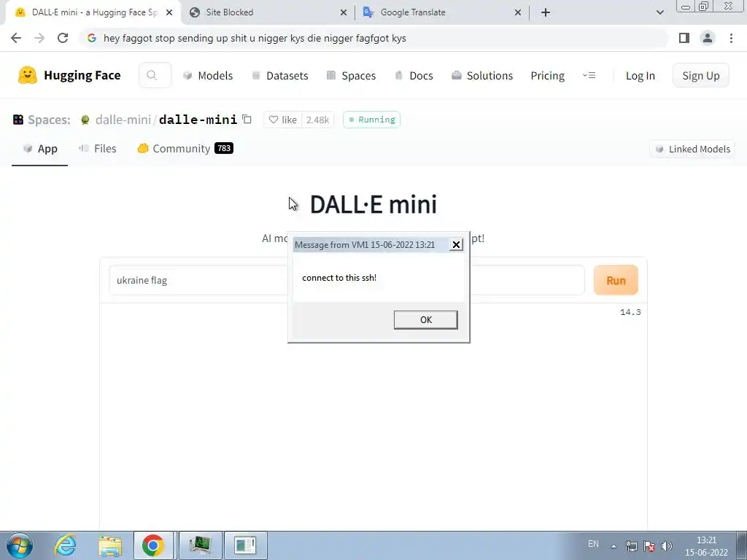This screenshot has height=560, width=747.
Task: Open the Solutions menu
Action: [482, 76]
